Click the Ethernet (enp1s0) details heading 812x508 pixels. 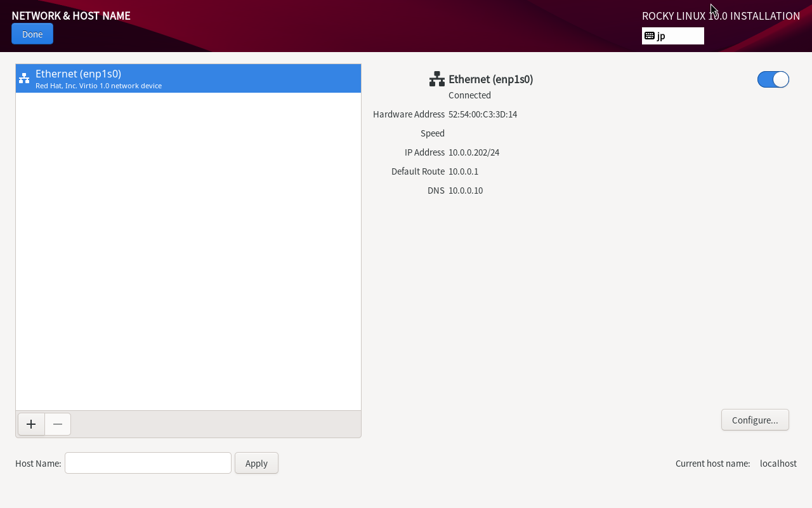(491, 79)
